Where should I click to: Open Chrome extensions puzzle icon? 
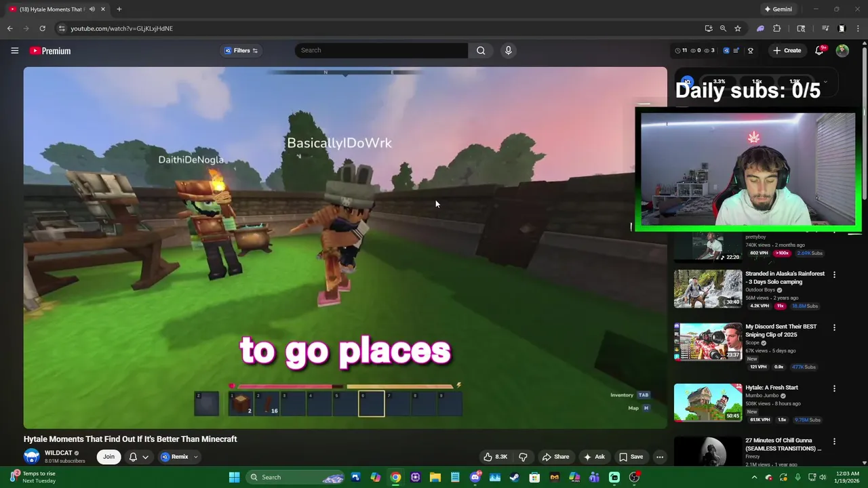click(777, 28)
